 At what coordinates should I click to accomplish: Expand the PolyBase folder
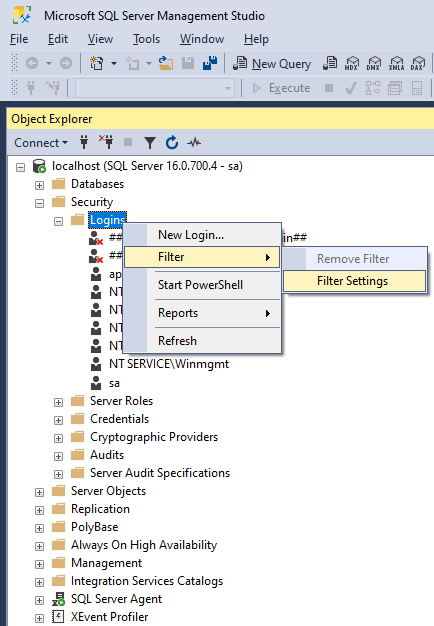(39, 528)
